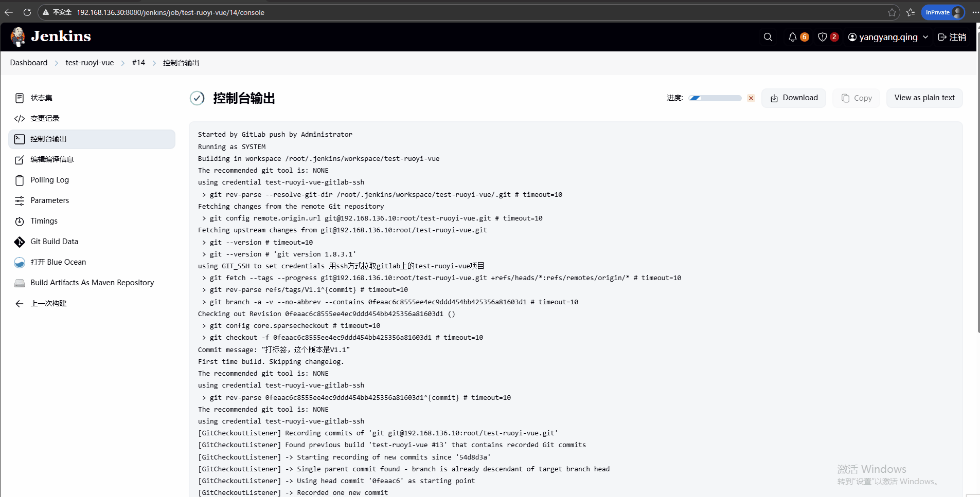Click 'git --version # timeout=10' log line
980x497 pixels.
[257, 243]
